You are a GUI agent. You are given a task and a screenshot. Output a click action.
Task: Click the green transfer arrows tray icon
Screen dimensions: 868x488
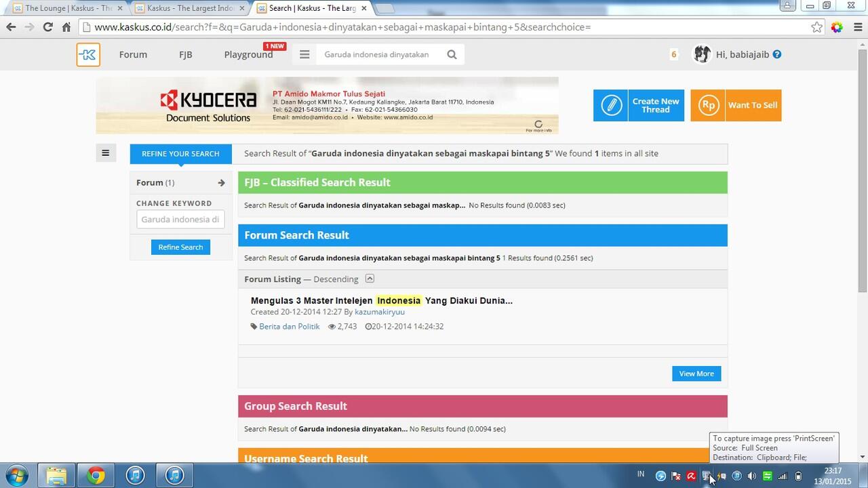click(x=768, y=476)
